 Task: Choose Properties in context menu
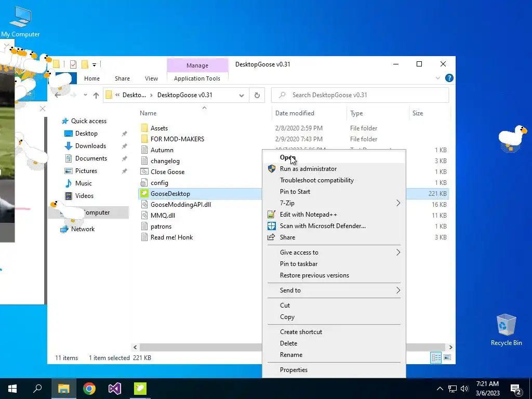click(x=334, y=370)
